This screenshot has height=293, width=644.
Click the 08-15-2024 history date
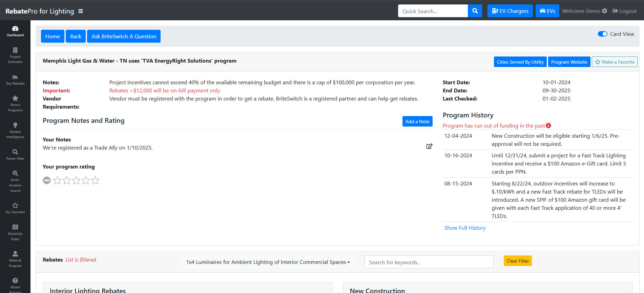pos(458,183)
